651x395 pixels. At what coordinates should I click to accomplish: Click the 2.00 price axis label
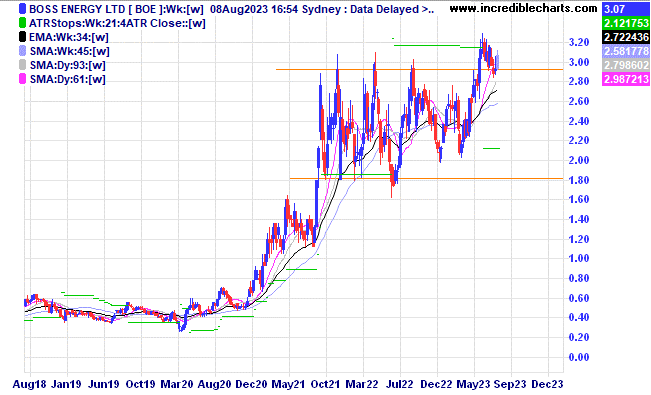pos(579,160)
